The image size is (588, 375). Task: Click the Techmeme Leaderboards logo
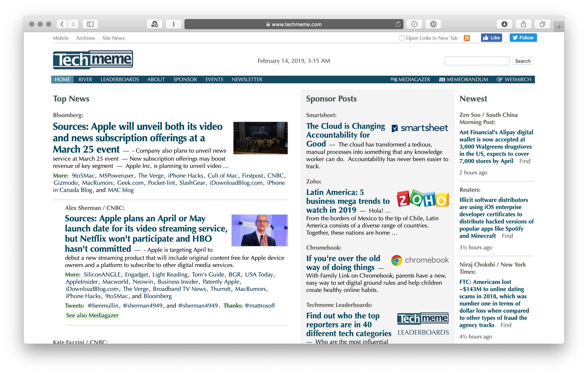[423, 324]
